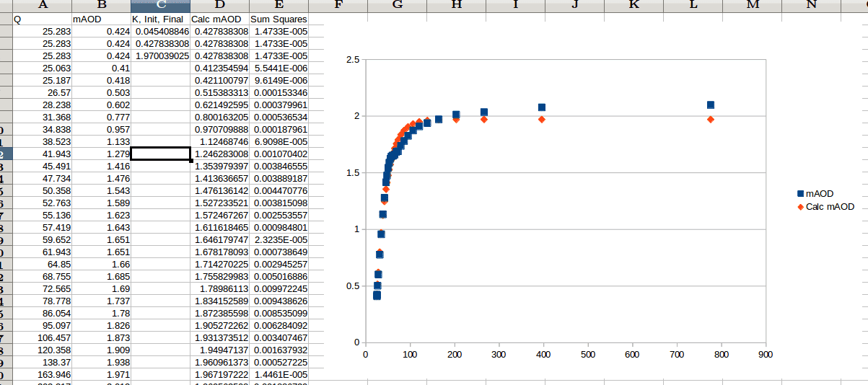
Task: Click the column H header
Action: point(456,5)
